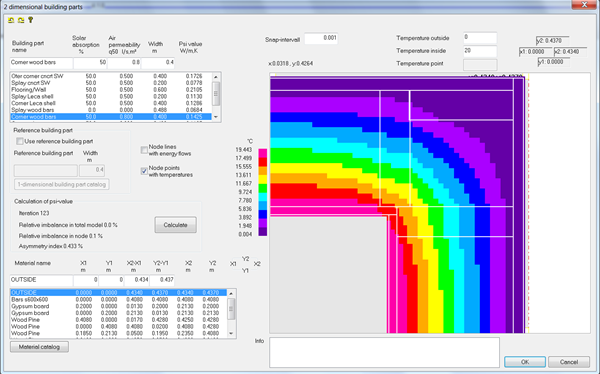The height and width of the screenshot is (374, 600).
Task: Click the Snap-interval input field
Action: point(321,38)
